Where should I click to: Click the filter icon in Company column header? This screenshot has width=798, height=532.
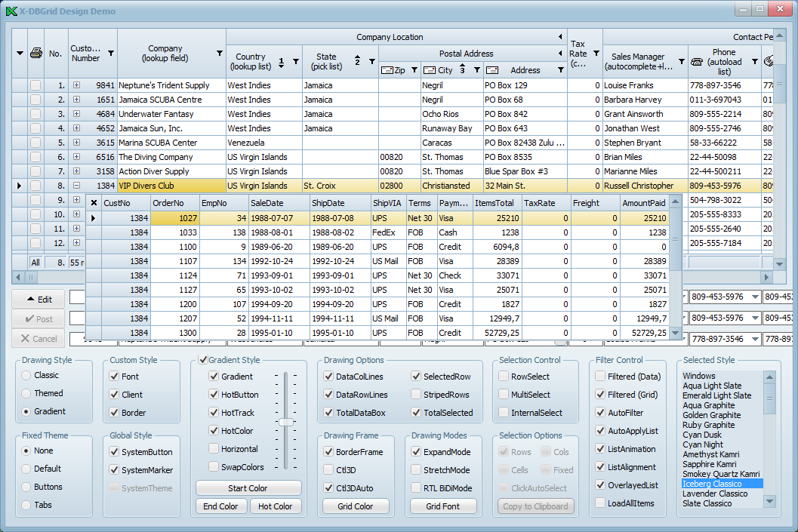coord(220,54)
